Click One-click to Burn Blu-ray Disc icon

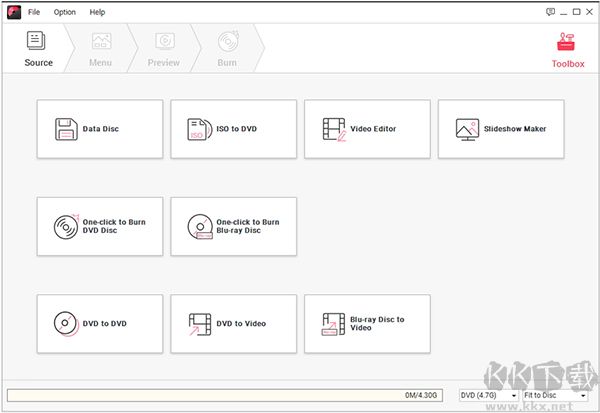coord(200,227)
